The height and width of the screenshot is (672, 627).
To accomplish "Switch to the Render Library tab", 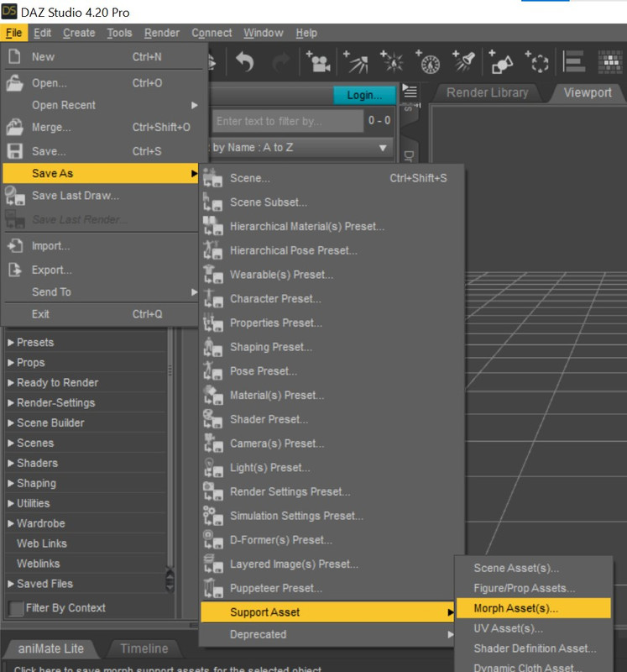I will pyautogui.click(x=487, y=92).
